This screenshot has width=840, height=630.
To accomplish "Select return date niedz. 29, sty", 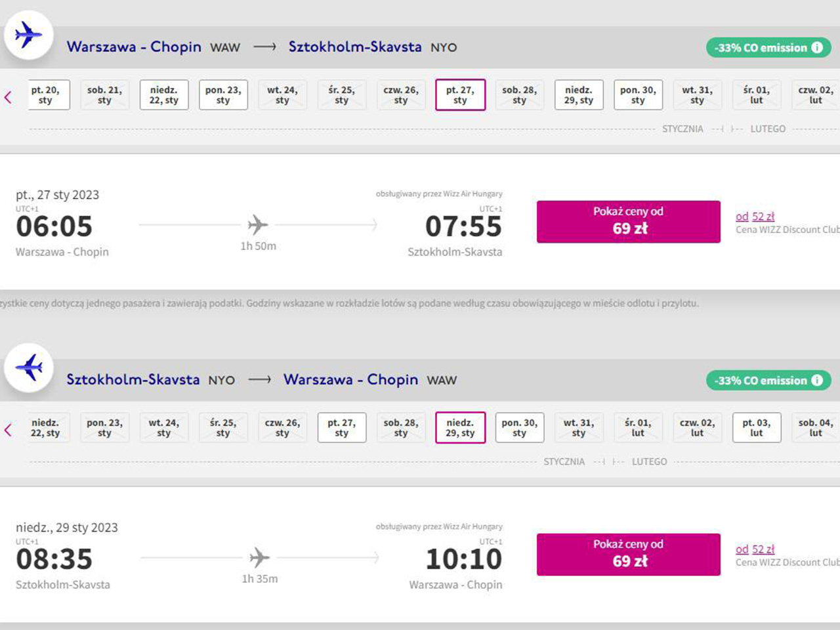I will tap(460, 428).
